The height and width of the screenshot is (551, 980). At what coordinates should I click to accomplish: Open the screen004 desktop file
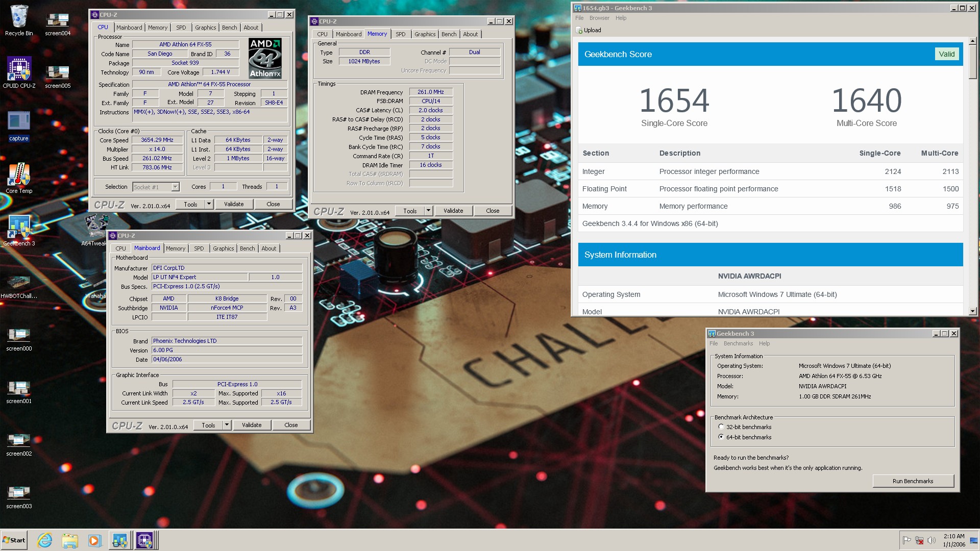click(x=58, y=23)
